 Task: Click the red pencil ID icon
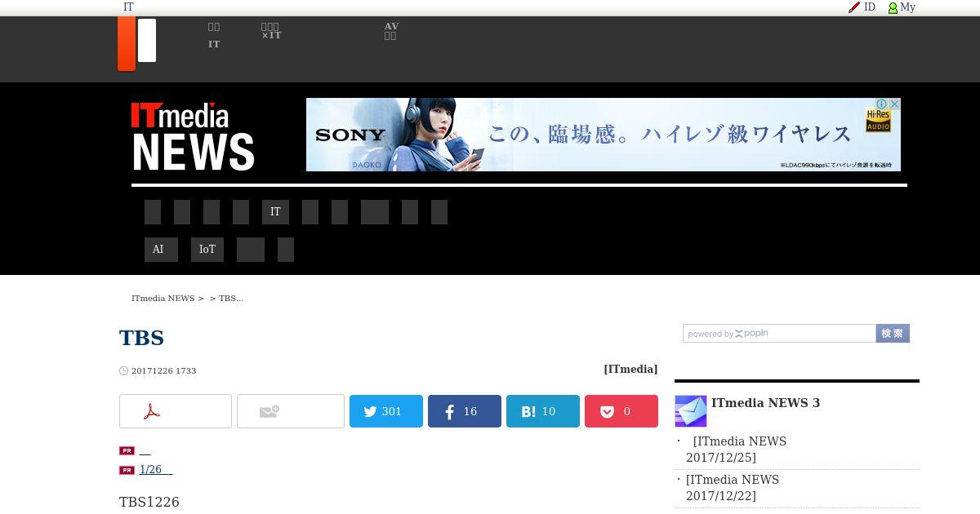pyautogui.click(x=854, y=7)
